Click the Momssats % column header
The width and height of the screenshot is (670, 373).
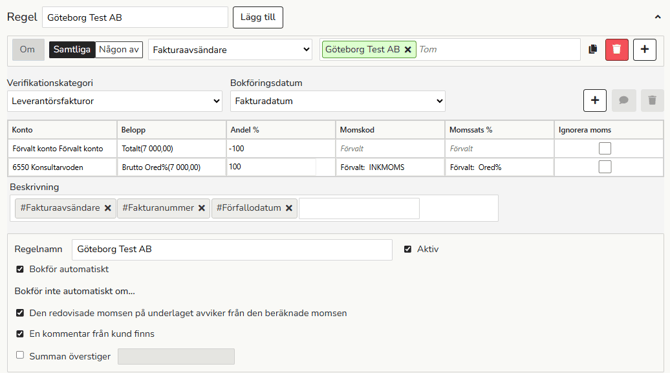tap(499, 130)
